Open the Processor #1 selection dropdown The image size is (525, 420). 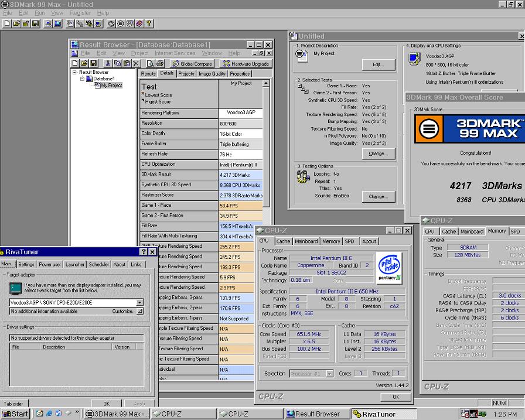329,374
